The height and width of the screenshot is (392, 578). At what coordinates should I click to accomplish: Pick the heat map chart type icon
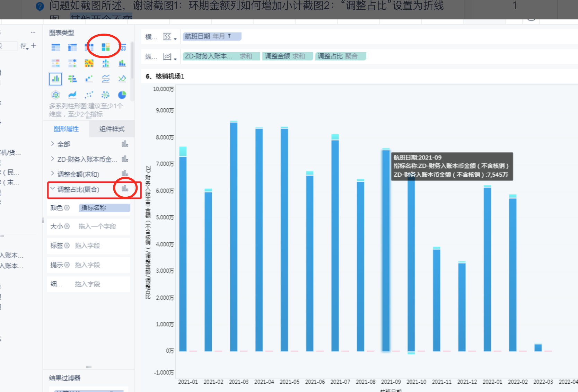click(89, 63)
